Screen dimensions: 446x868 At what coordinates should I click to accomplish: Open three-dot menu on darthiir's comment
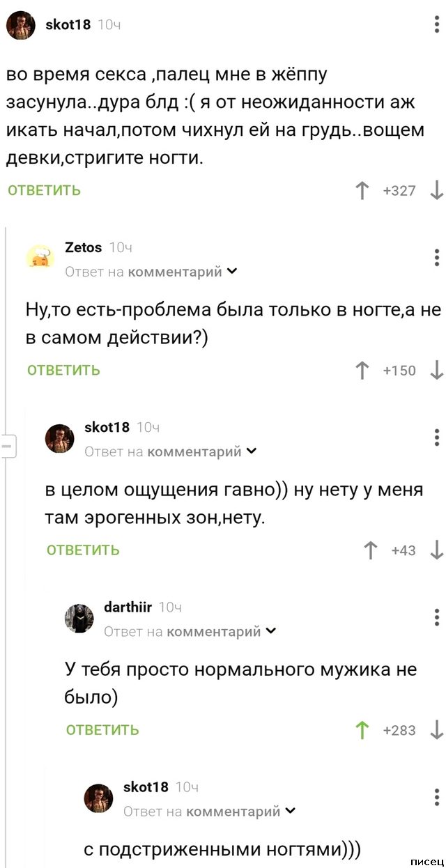(x=437, y=617)
